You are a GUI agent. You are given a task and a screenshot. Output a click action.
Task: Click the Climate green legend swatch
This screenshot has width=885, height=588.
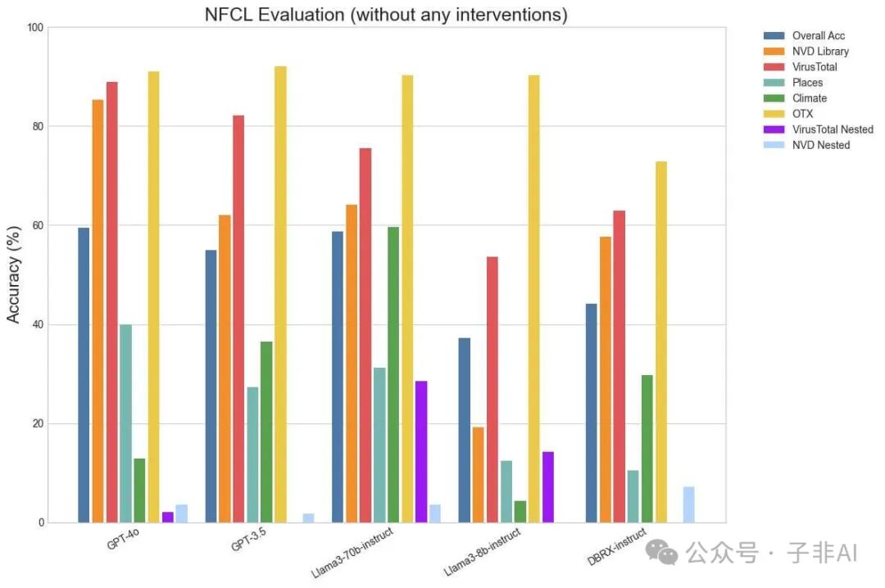[774, 98]
